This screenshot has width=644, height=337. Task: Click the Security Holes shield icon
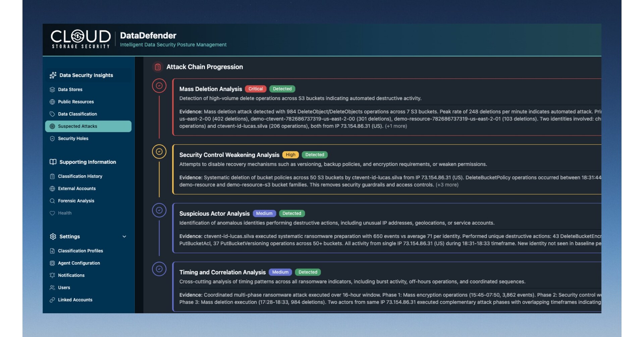[x=52, y=138]
